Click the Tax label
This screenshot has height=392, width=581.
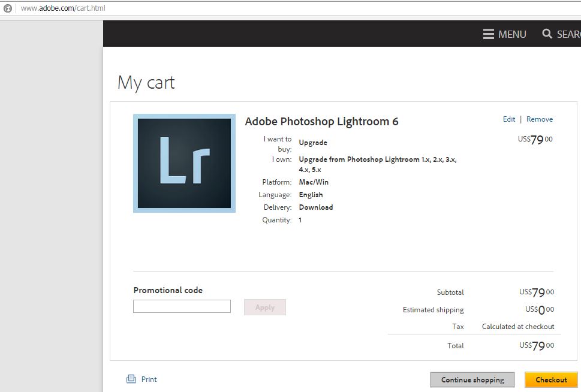pos(458,327)
